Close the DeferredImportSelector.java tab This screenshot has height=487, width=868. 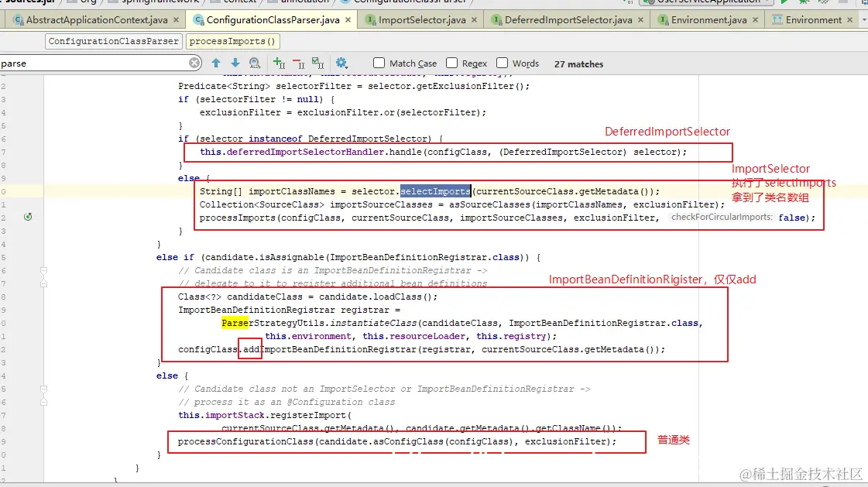[640, 20]
